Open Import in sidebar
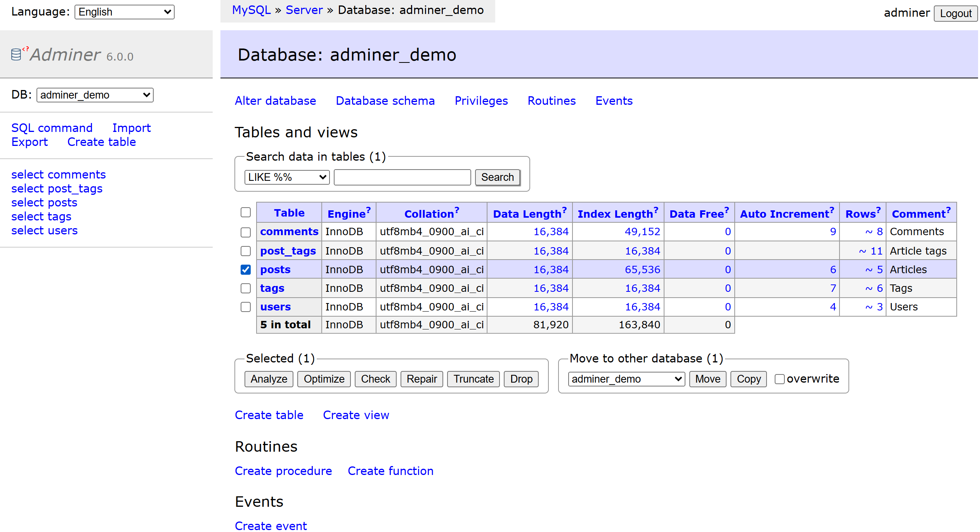This screenshot has height=532, width=980. click(132, 128)
